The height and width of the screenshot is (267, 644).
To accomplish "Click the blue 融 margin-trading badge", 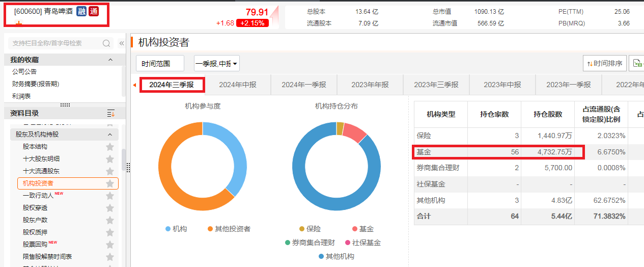I will pos(81,11).
